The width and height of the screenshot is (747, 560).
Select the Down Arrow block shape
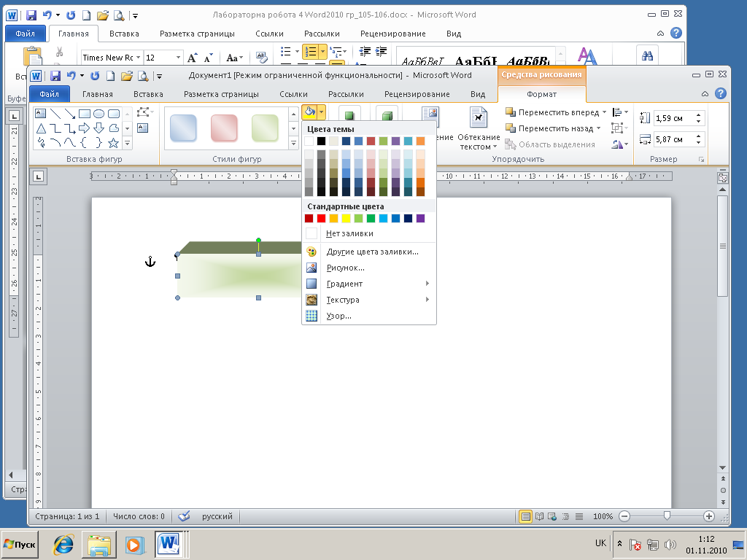tap(98, 128)
